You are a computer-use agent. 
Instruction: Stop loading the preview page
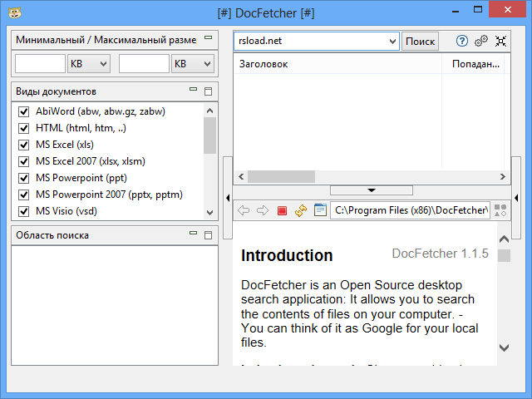[x=282, y=210]
